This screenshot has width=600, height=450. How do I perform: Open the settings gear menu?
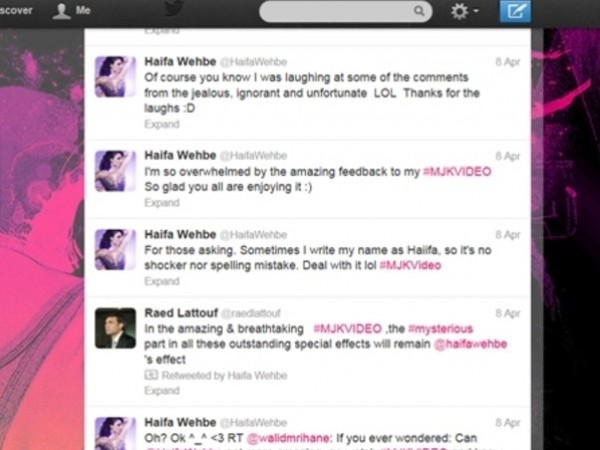pos(465,11)
